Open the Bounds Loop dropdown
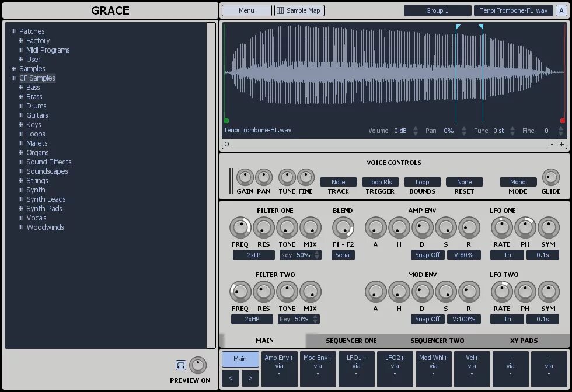 pyautogui.click(x=423, y=182)
